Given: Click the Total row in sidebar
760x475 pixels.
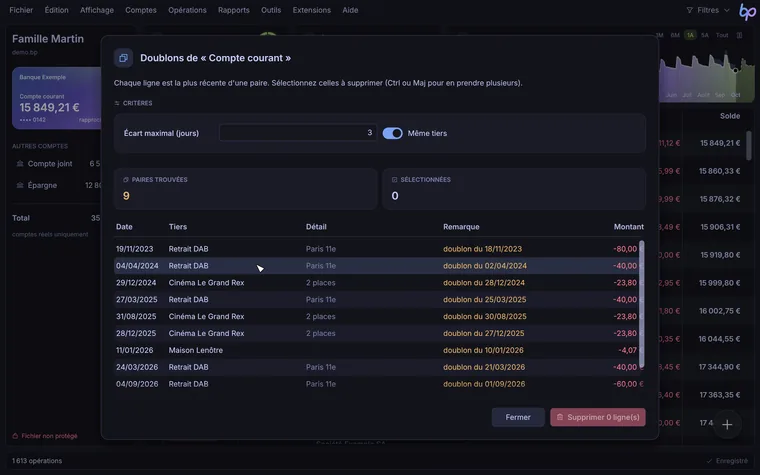Looking at the screenshot, I should 57,218.
